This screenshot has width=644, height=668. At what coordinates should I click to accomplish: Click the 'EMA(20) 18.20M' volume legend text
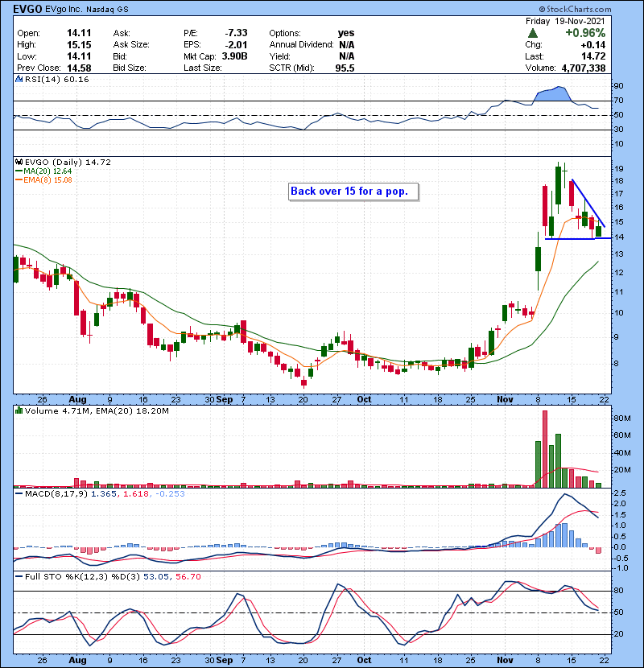coord(132,411)
